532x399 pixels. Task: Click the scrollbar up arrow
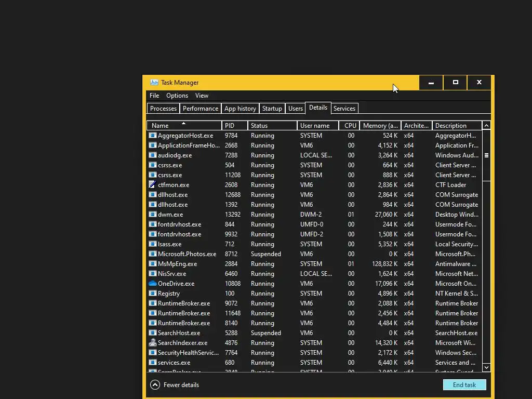click(486, 126)
